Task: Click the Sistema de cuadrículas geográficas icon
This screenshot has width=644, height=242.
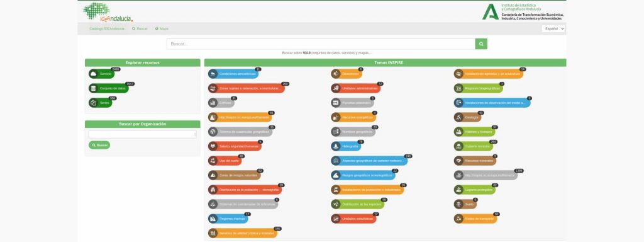Action: (x=213, y=132)
